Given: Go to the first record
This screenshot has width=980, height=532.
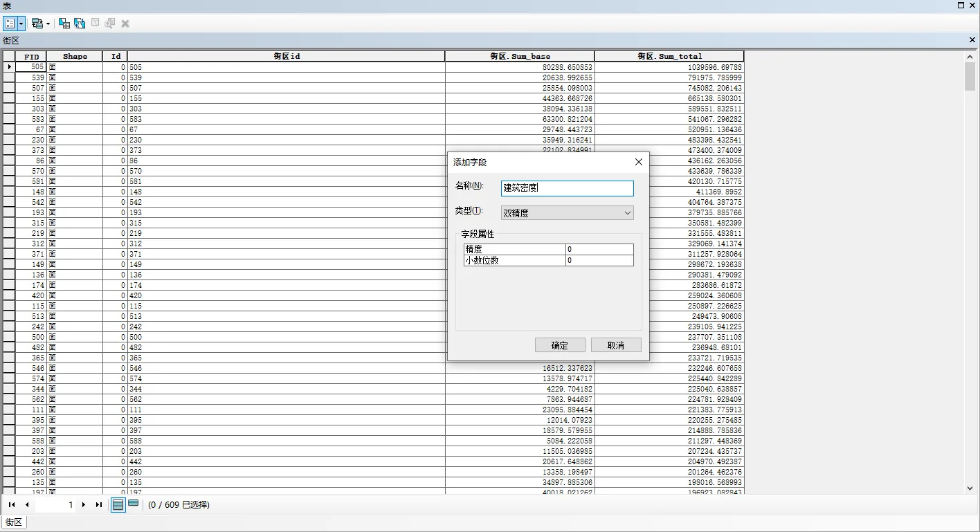Looking at the screenshot, I should coord(12,505).
